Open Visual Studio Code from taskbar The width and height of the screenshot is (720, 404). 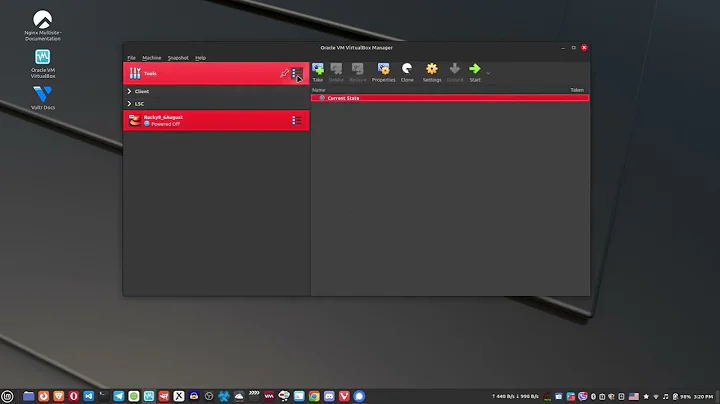(89, 396)
